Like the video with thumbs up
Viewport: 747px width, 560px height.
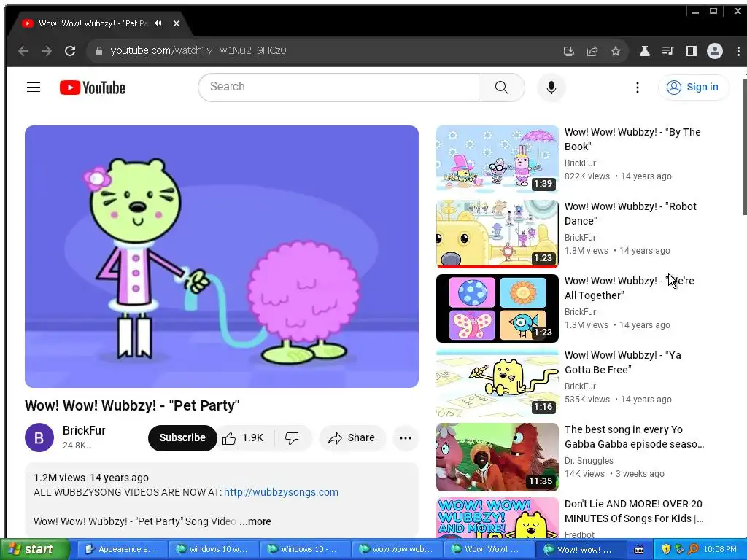coord(244,437)
